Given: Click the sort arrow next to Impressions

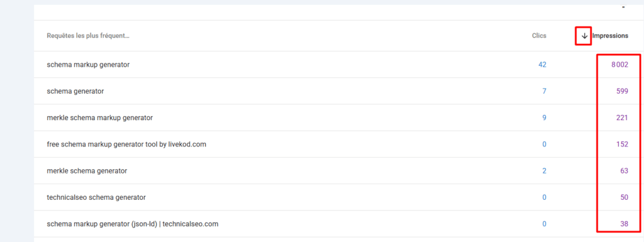Looking at the screenshot, I should click(x=584, y=36).
